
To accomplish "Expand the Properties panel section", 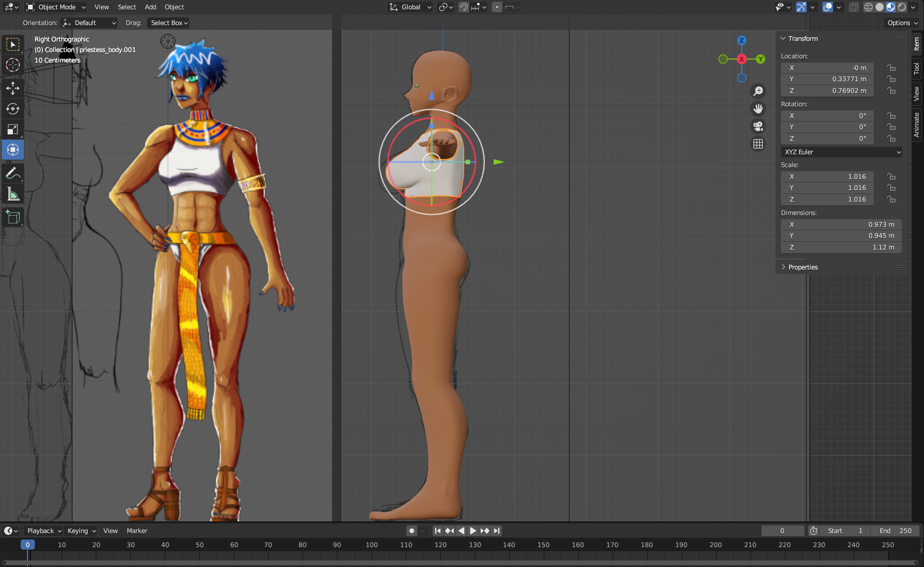I will [803, 267].
